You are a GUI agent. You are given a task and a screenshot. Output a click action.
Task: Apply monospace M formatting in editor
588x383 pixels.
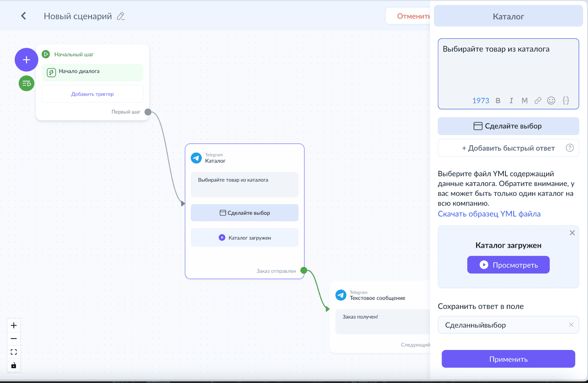click(524, 101)
